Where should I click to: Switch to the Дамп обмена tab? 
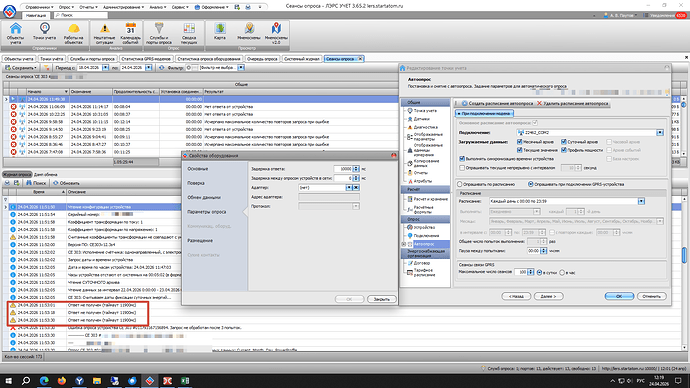coord(46,175)
